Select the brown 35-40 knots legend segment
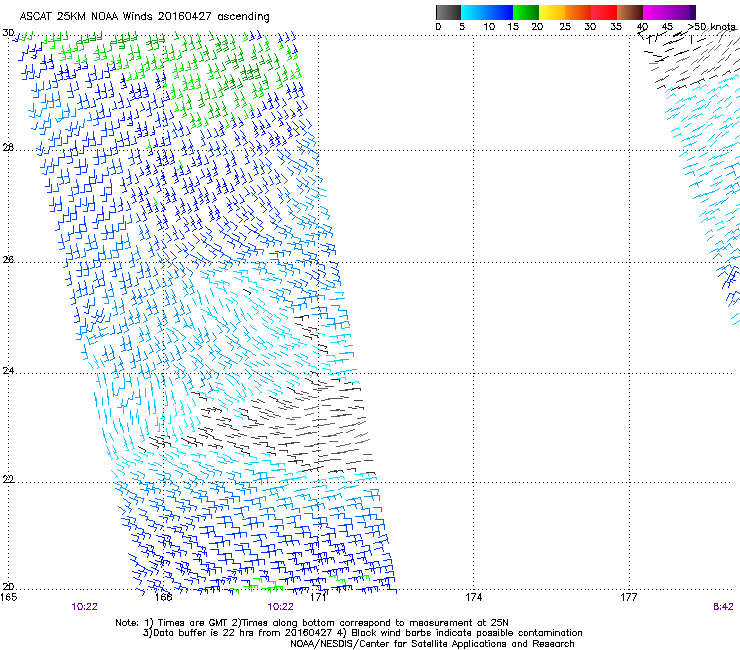This screenshot has height=650, width=740. click(x=630, y=12)
